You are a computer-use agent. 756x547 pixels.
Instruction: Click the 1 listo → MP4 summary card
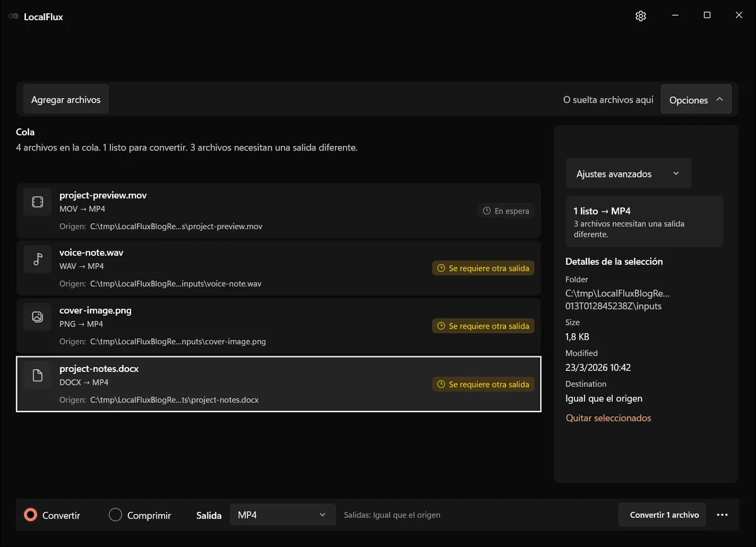tap(644, 222)
